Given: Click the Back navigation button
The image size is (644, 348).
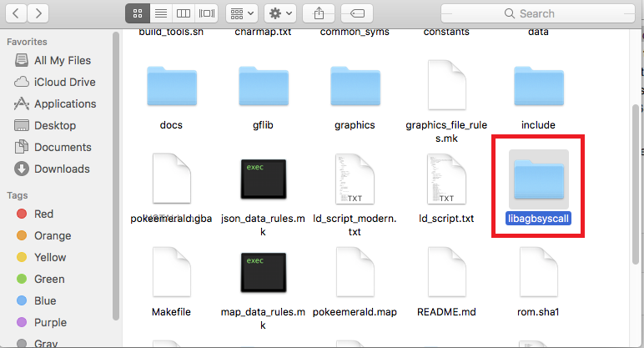Looking at the screenshot, I should click(18, 13).
